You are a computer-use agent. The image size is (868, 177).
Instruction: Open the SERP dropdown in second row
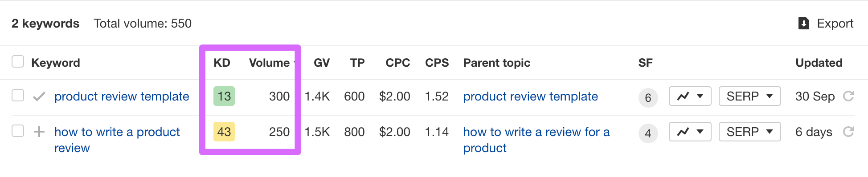tap(749, 132)
